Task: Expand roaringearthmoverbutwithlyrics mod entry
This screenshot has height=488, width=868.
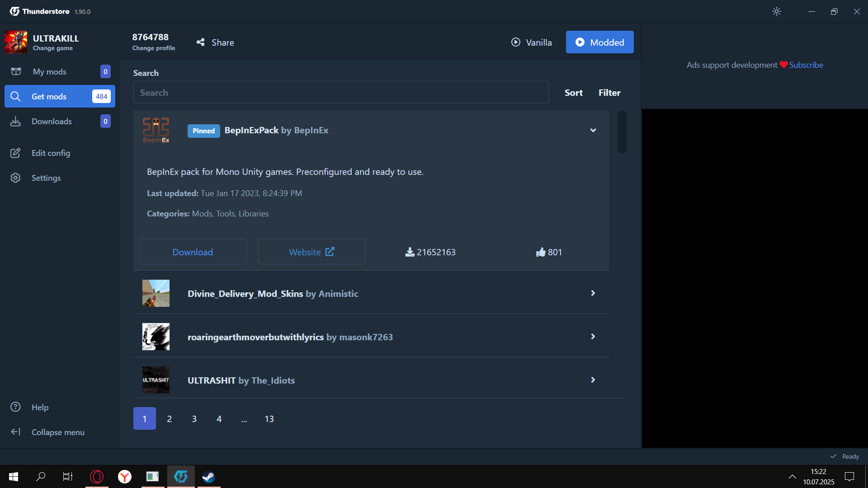Action: (593, 337)
